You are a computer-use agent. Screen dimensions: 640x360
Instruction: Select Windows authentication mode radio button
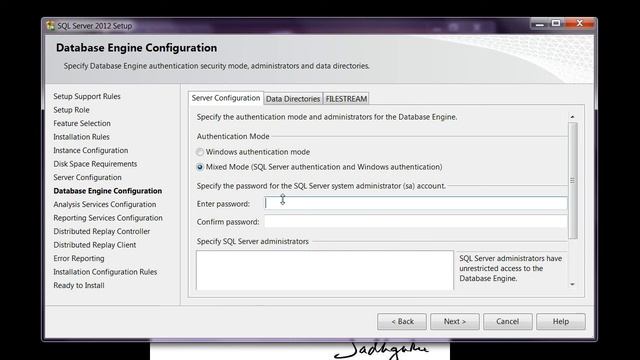(200, 152)
